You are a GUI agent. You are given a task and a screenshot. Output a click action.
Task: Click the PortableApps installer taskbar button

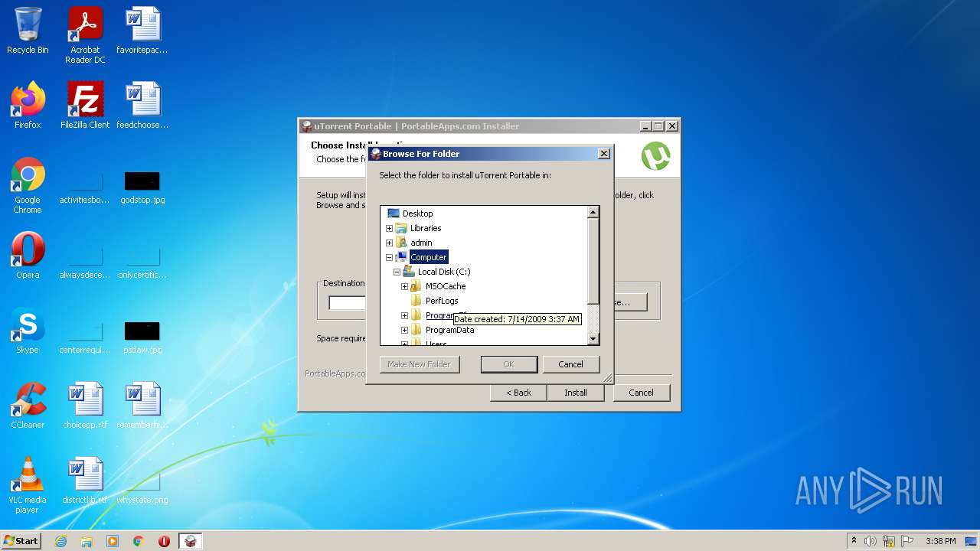[x=191, y=541]
